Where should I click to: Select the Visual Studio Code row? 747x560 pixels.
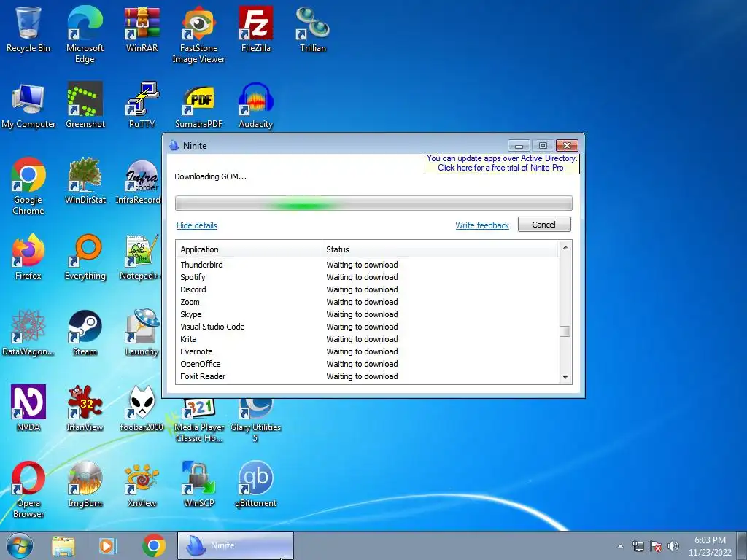click(368, 326)
